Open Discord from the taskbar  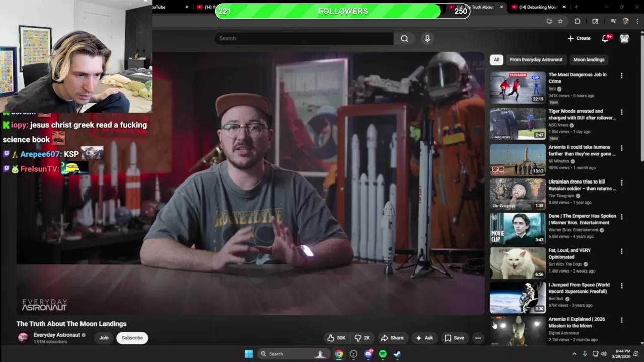pyautogui.click(x=368, y=354)
